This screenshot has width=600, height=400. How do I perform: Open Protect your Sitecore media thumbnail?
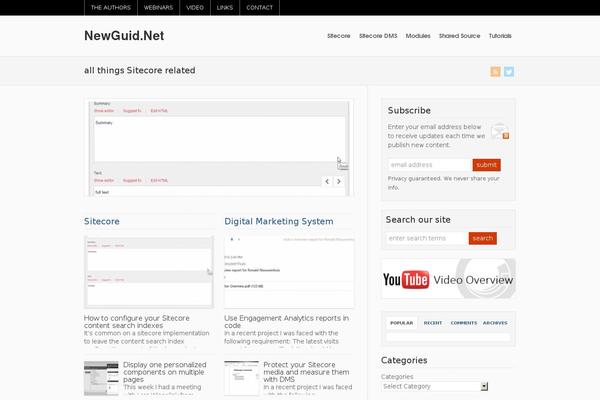pyautogui.click(x=241, y=378)
